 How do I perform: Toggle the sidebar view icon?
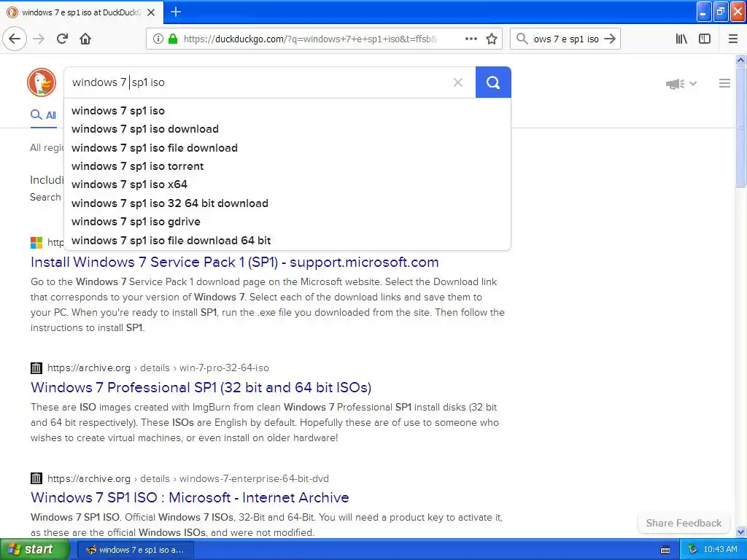tap(705, 39)
